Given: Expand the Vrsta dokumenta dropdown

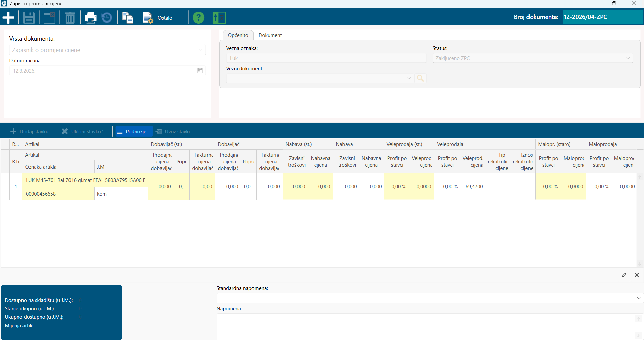Looking at the screenshot, I should 200,50.
